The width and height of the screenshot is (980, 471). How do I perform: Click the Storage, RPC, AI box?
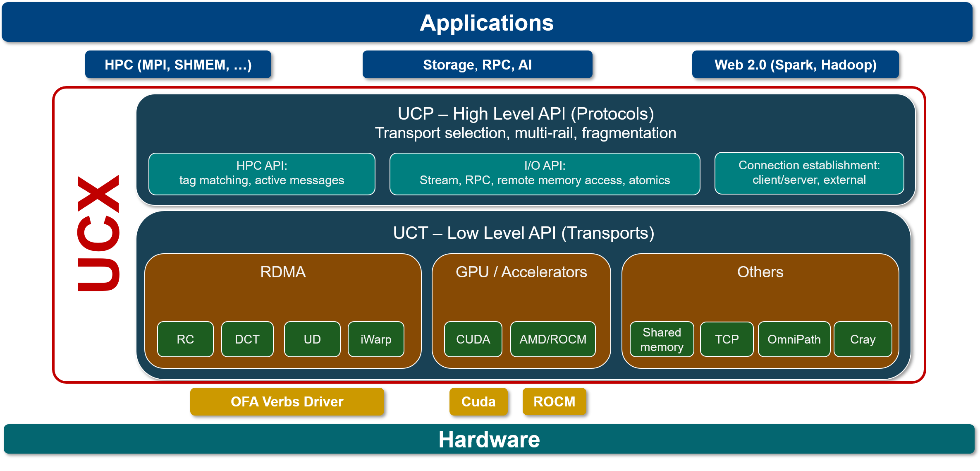pyautogui.click(x=477, y=65)
